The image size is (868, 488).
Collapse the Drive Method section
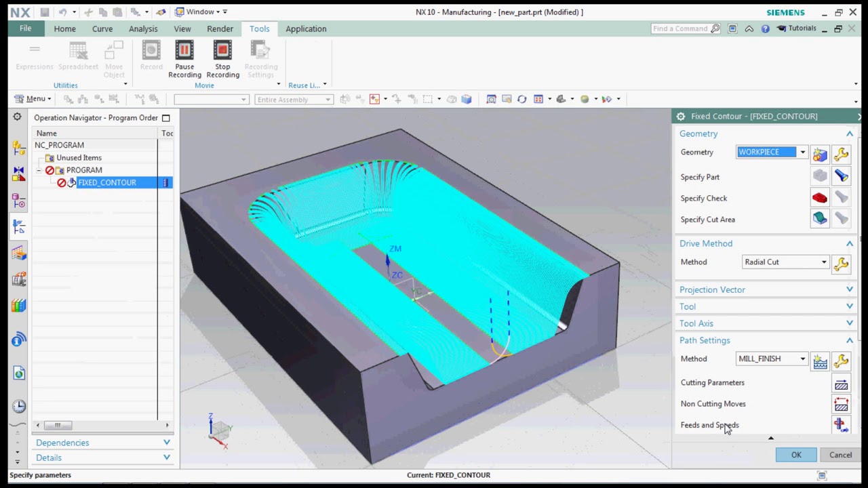point(850,243)
